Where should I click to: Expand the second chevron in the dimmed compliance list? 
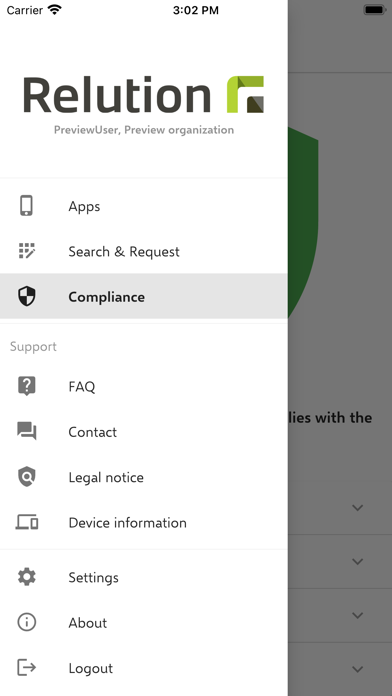pos(357,562)
